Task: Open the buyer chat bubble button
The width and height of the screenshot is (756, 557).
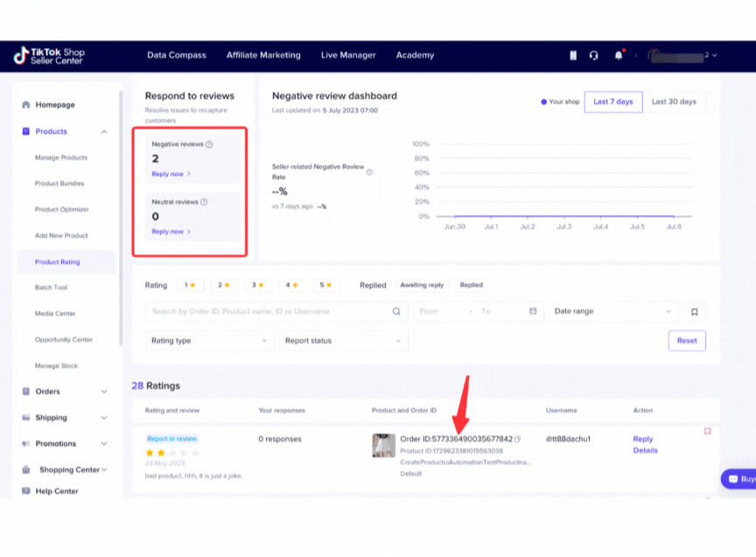Action: [738, 479]
